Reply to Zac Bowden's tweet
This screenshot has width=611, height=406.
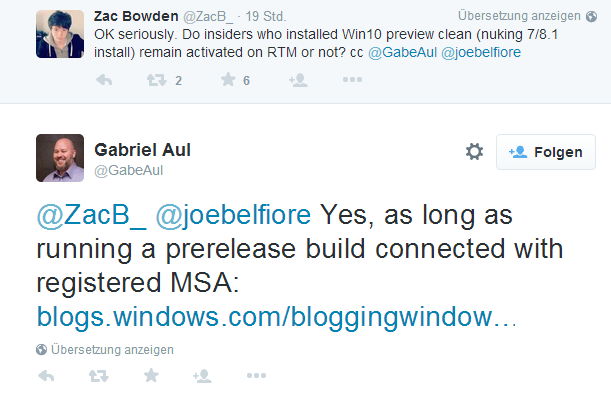click(104, 80)
